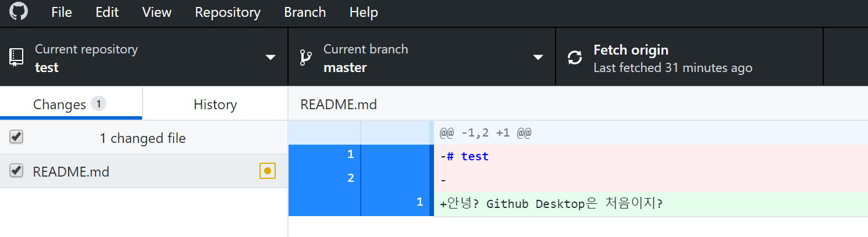Screen dimensions: 868x237
Task: Click the 'test' repository name
Action: point(47,67)
